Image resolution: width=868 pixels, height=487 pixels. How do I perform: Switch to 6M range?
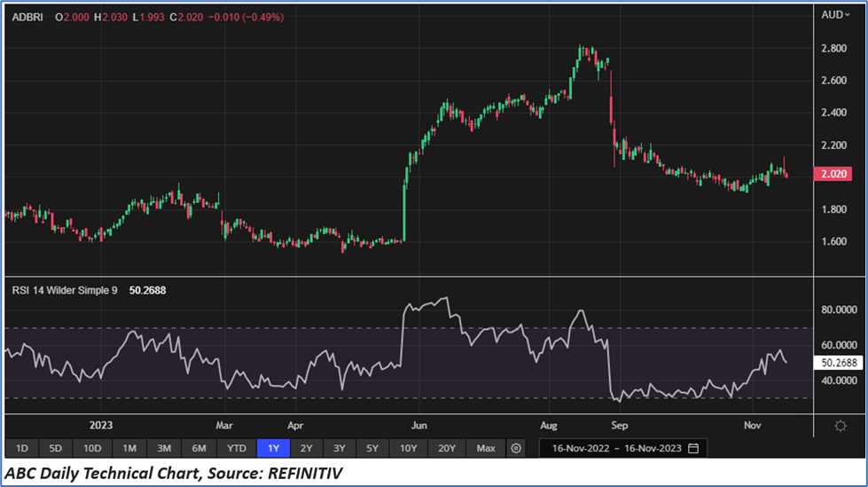pos(199,448)
